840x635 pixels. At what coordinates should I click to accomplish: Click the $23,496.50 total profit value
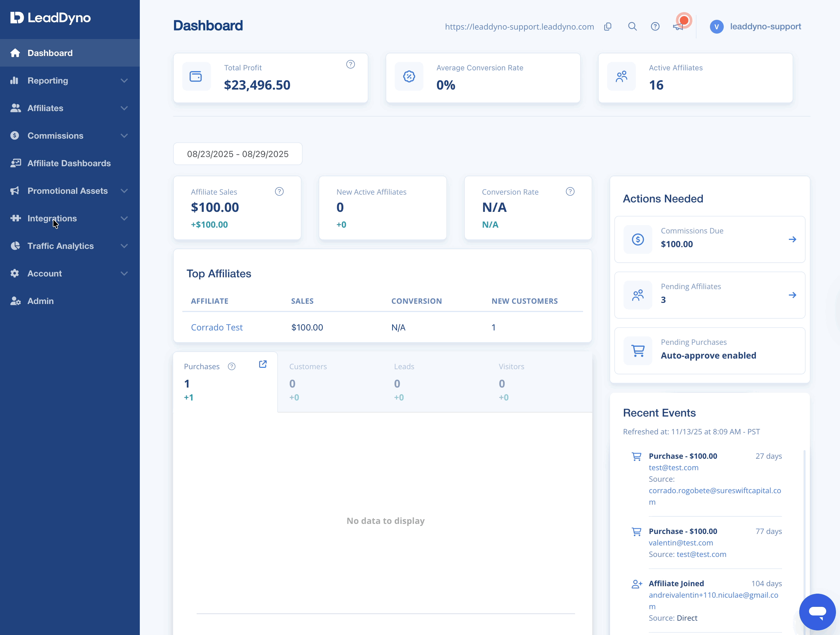point(257,85)
